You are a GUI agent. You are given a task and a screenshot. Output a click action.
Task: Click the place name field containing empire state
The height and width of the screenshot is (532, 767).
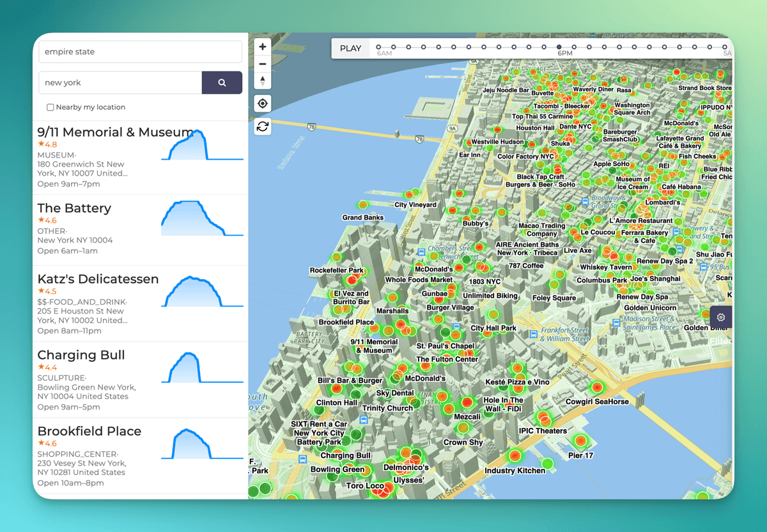140,52
